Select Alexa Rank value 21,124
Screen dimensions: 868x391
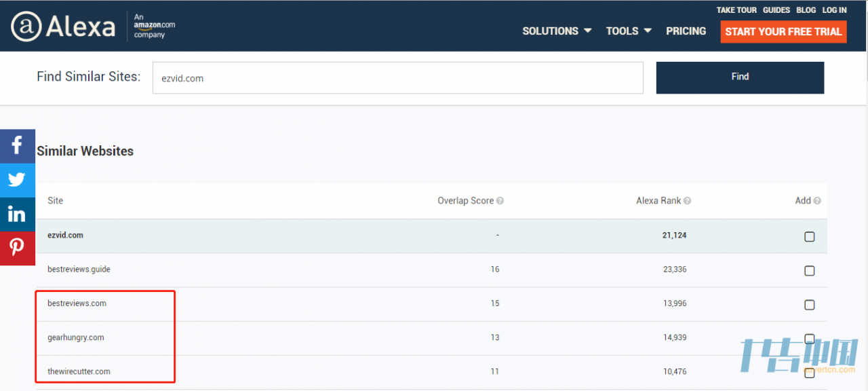[x=674, y=236]
